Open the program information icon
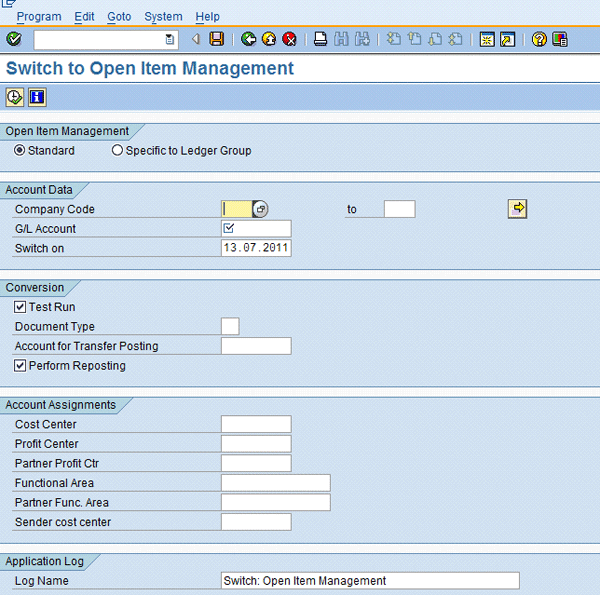 click(37, 97)
